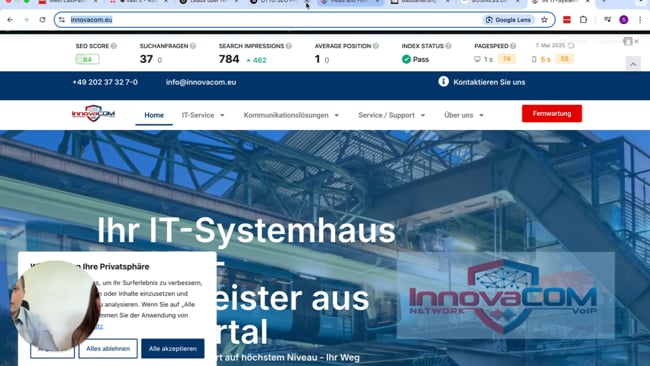Click the panel icon beside SEO bar close
This screenshot has width=650, height=366.
[628, 41]
